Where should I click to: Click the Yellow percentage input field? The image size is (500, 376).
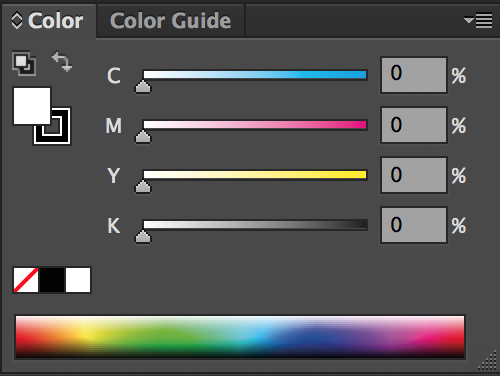(414, 175)
